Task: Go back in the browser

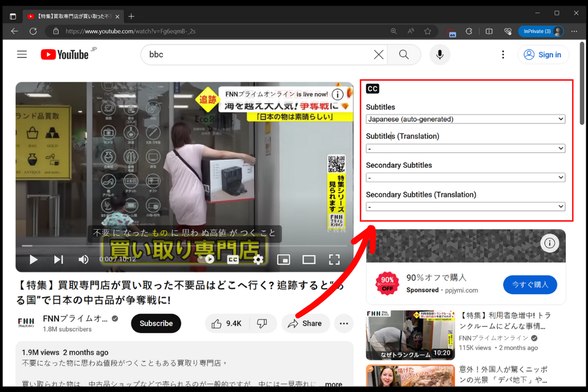Action: pos(15,31)
